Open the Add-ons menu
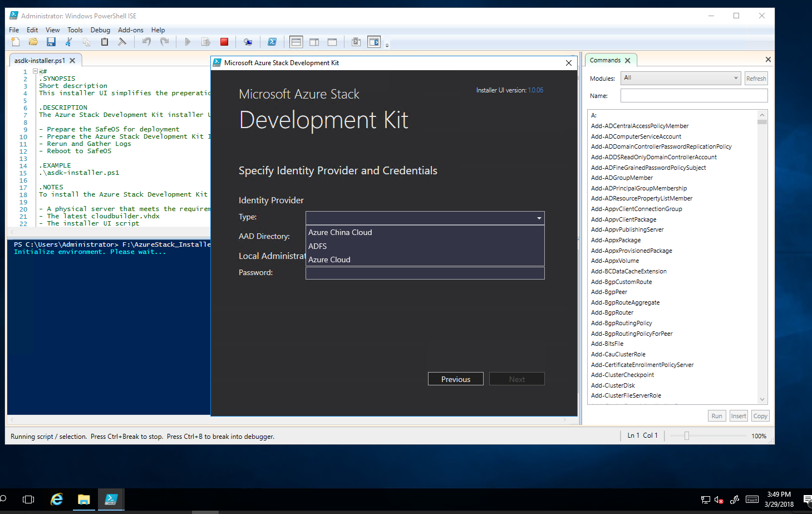Image resolution: width=812 pixels, height=514 pixels. tap(130, 30)
